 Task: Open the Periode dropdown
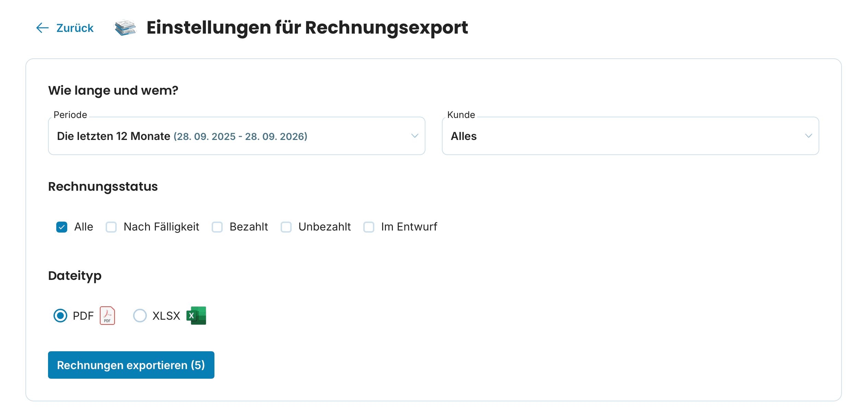pyautogui.click(x=237, y=136)
